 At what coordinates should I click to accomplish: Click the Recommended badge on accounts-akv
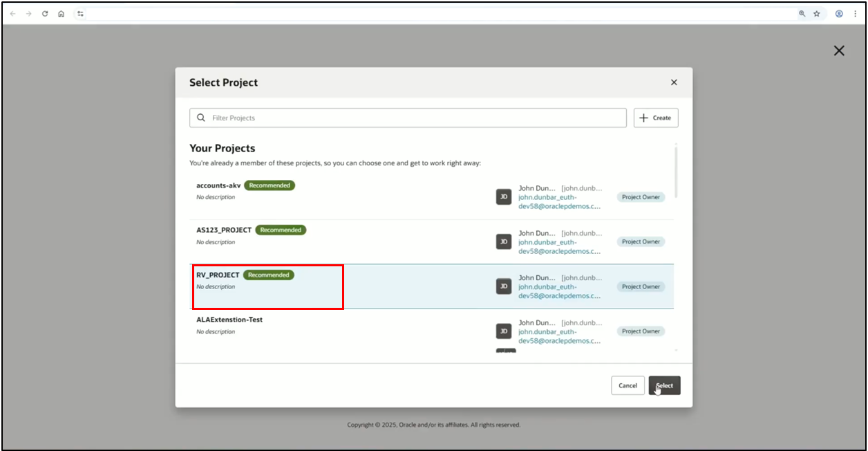tap(270, 185)
